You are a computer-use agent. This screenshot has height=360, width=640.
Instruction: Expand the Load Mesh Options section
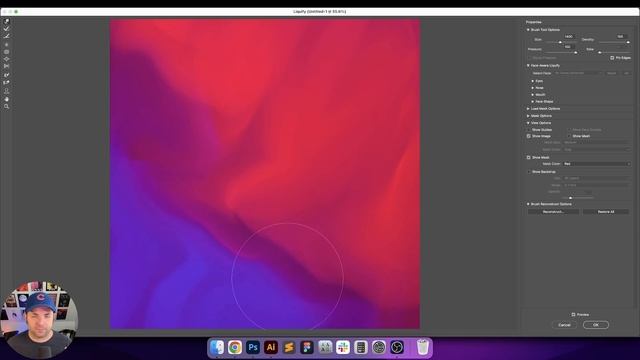tap(528, 109)
